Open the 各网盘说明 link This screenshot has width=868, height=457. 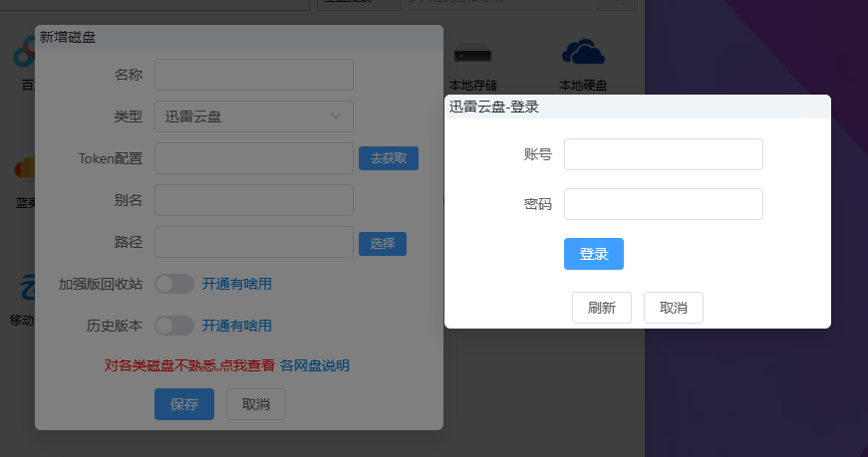[315, 365]
